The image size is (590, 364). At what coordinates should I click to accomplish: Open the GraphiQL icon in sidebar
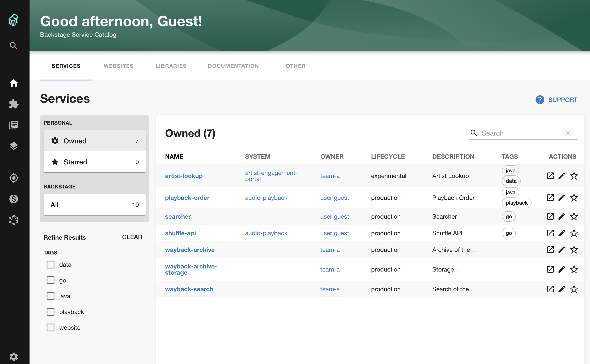click(14, 220)
